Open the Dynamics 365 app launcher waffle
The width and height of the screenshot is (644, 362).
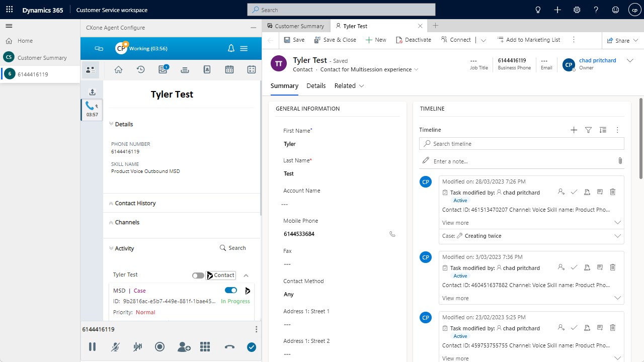(x=10, y=10)
